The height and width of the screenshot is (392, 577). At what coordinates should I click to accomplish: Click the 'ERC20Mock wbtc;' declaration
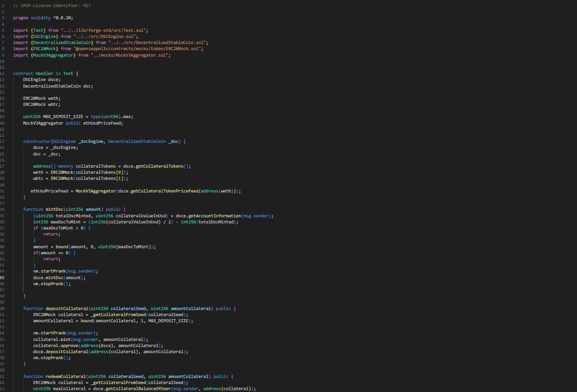42,104
